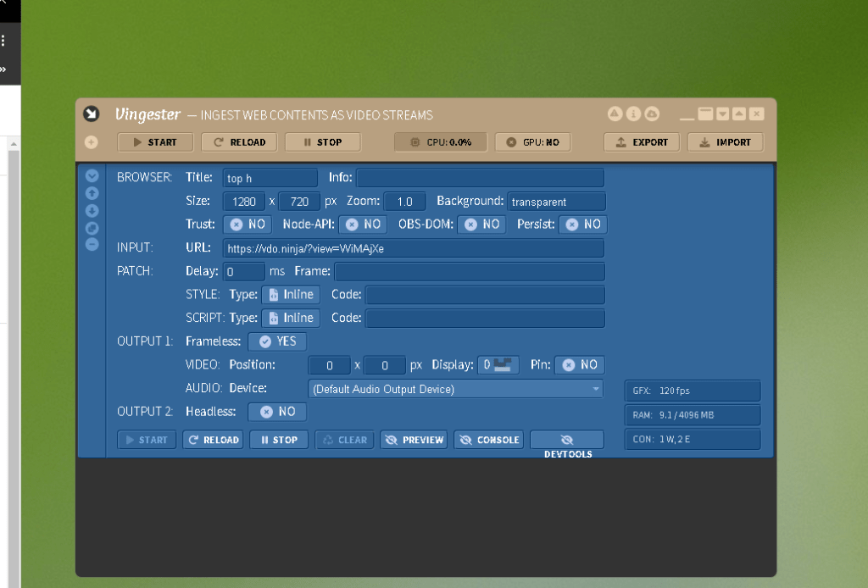Edit the video Position X field
The image size is (868, 588).
pyautogui.click(x=330, y=365)
